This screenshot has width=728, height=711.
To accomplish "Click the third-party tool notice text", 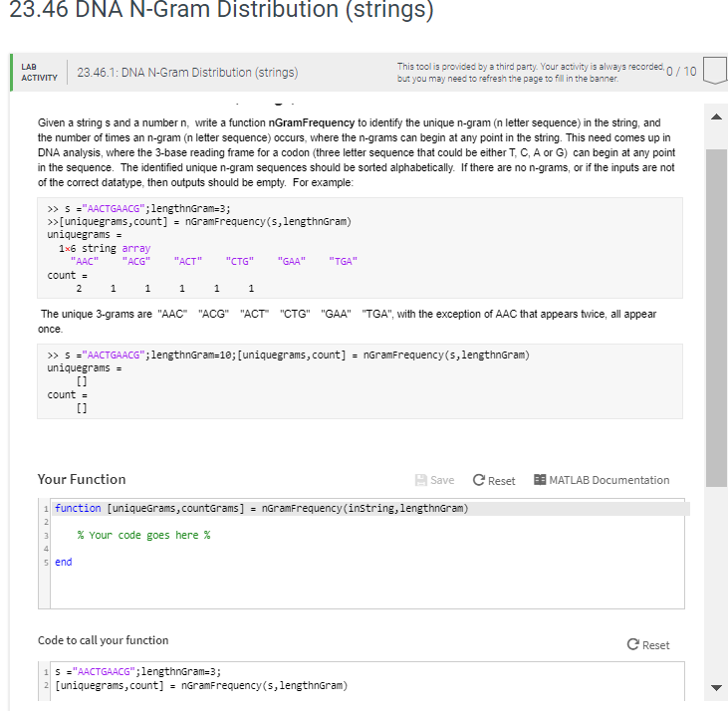I will 531,73.
